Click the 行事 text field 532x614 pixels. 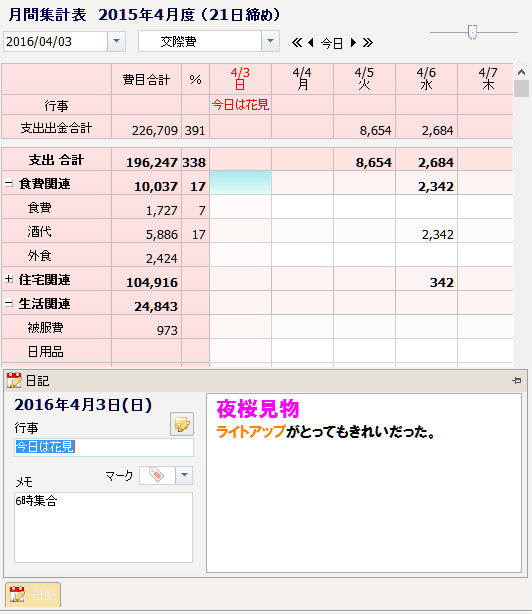pos(104,447)
